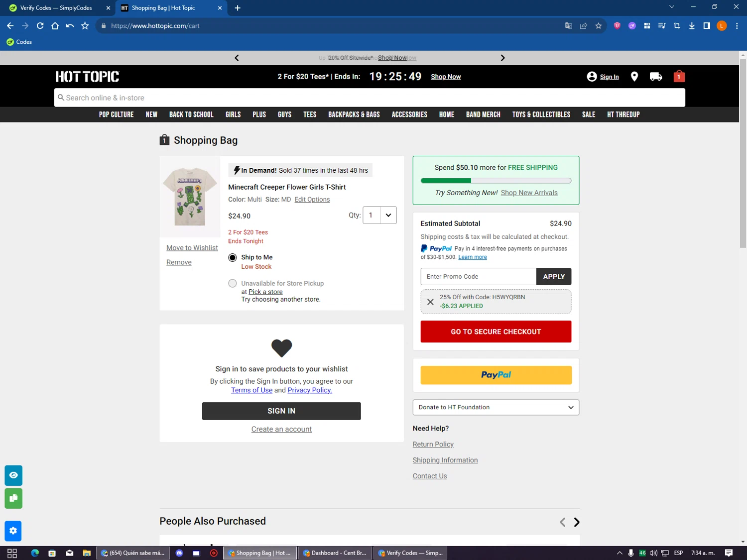Click the browser forward arrow
747x560 pixels.
click(25, 26)
